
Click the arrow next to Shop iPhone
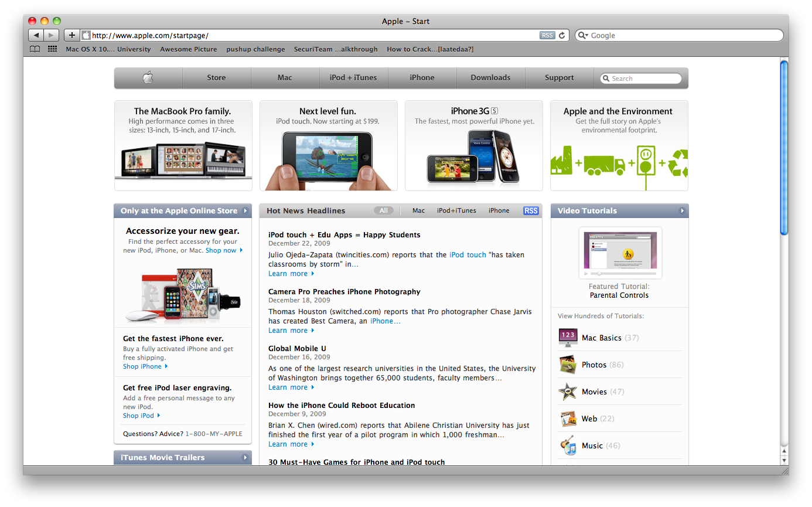tap(166, 366)
